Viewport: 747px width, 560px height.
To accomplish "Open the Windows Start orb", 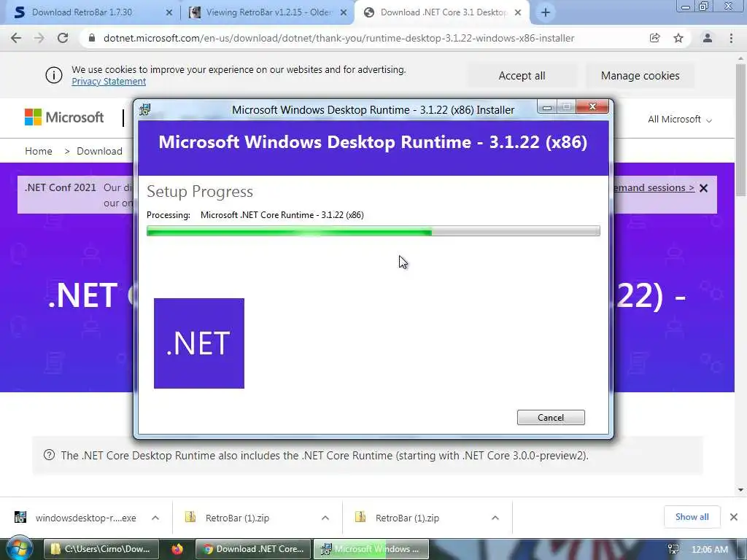I will [x=18, y=548].
